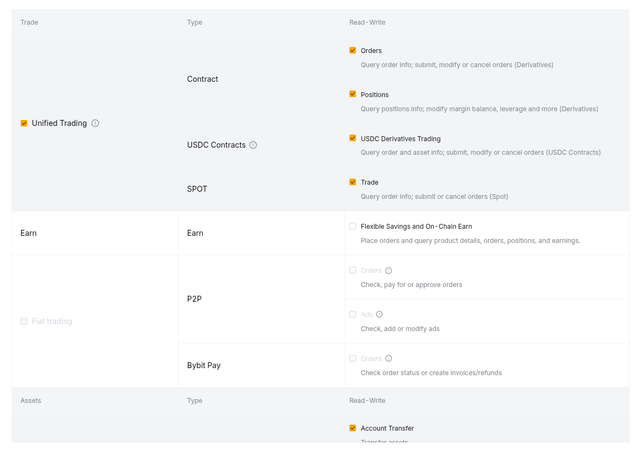Screen dimensions: 640x451
Task: Click the 'Check, add or modify ads' text
Action: point(400,329)
